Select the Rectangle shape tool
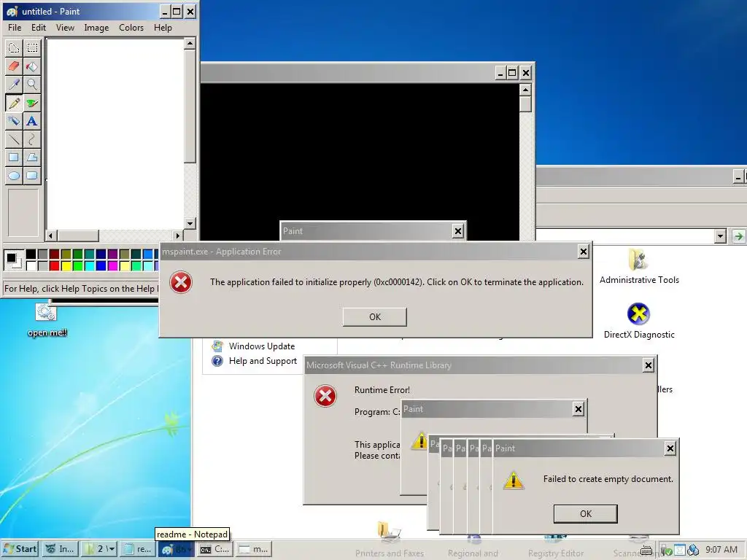747x560 pixels. click(14, 157)
